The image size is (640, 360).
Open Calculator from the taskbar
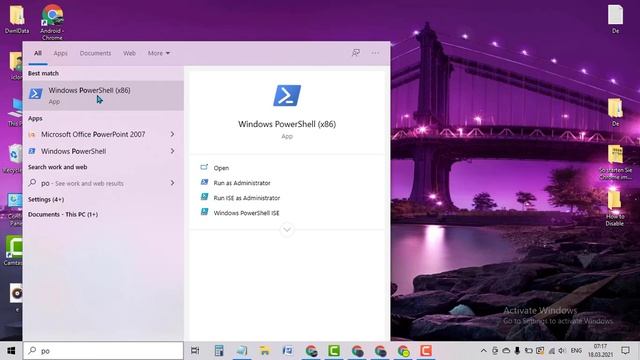coord(219,351)
